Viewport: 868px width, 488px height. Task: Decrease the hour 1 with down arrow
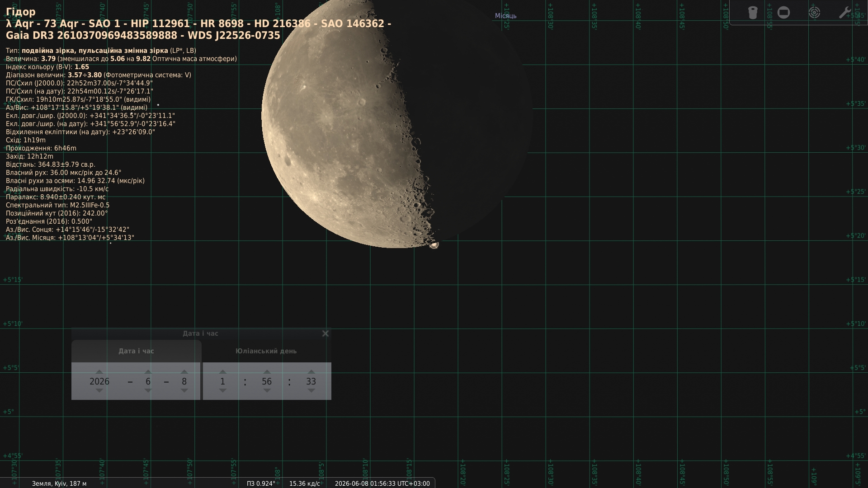(222, 391)
